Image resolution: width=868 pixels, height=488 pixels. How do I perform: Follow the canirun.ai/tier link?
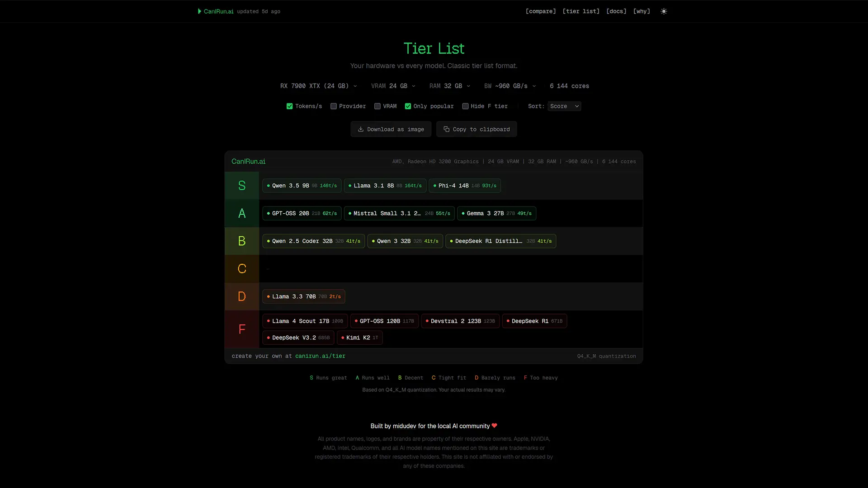[x=320, y=356]
